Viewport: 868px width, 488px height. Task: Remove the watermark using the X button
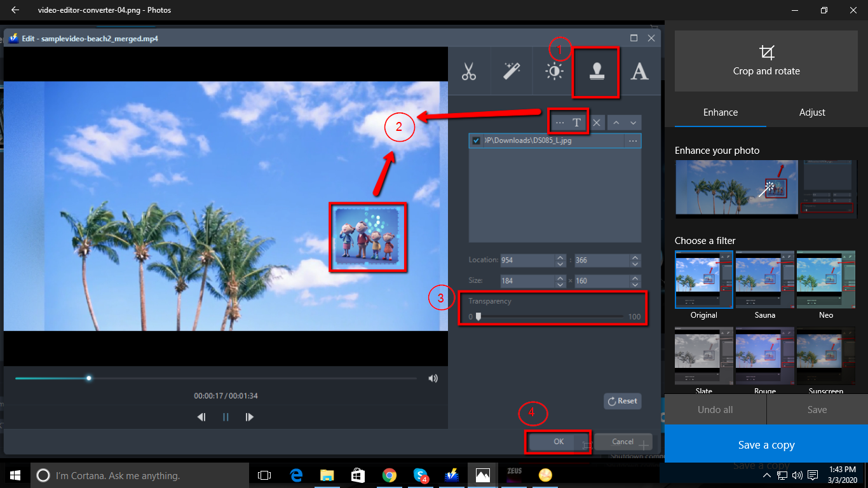(x=596, y=122)
